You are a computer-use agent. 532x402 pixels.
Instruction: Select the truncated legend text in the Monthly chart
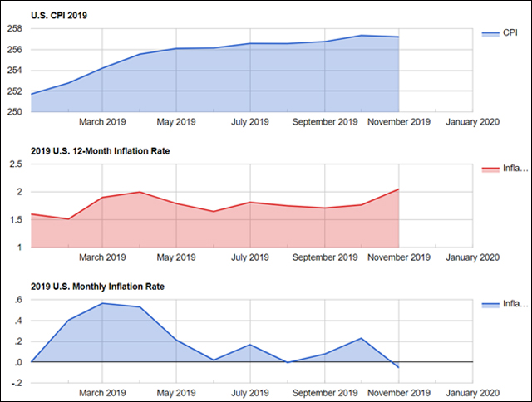(515, 305)
